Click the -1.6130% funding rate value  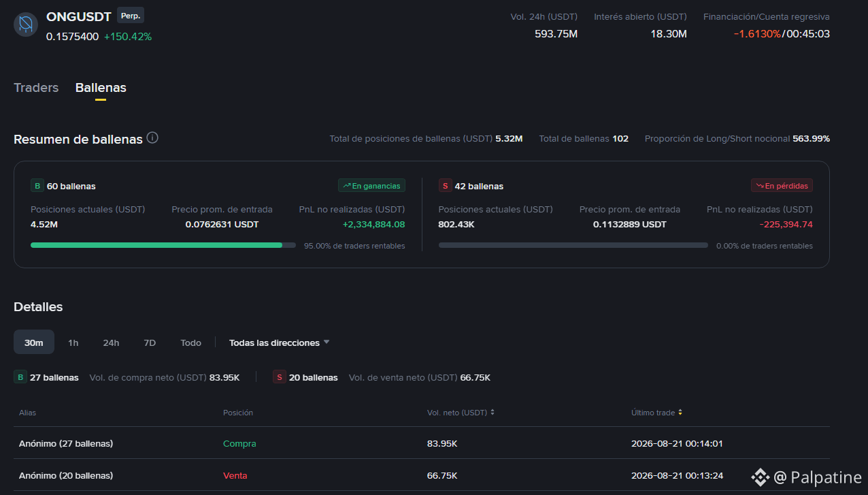(757, 33)
